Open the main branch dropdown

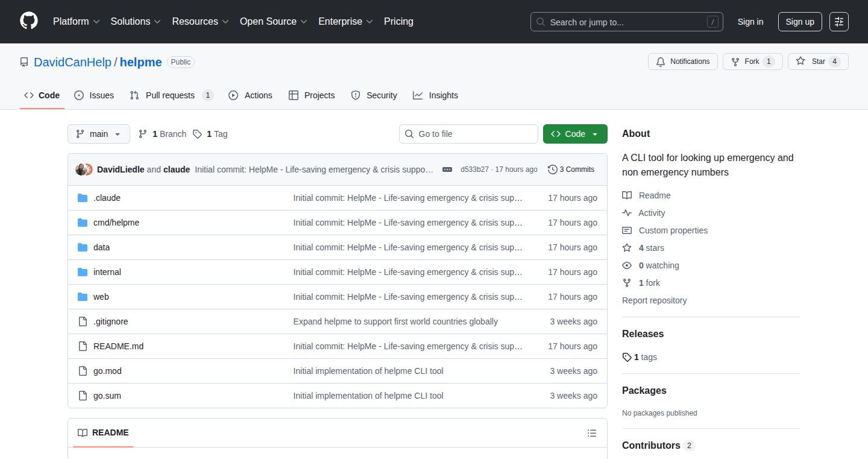[x=99, y=134]
